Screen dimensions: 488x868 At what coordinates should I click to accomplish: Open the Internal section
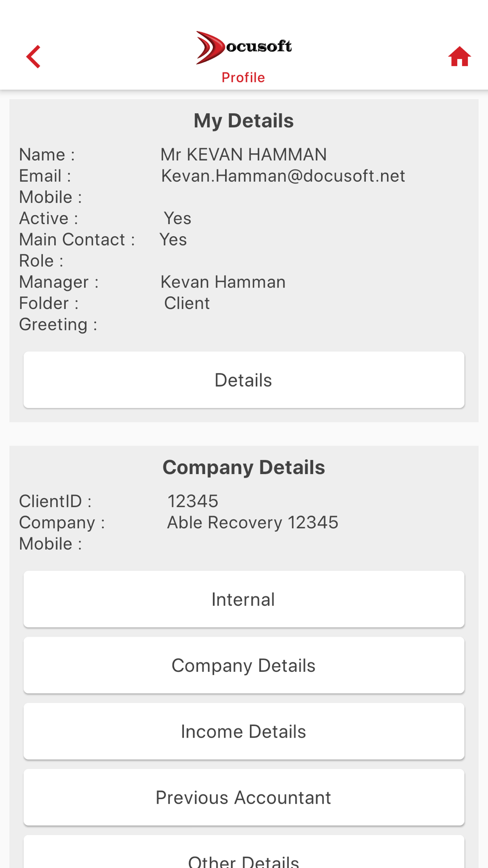244,599
